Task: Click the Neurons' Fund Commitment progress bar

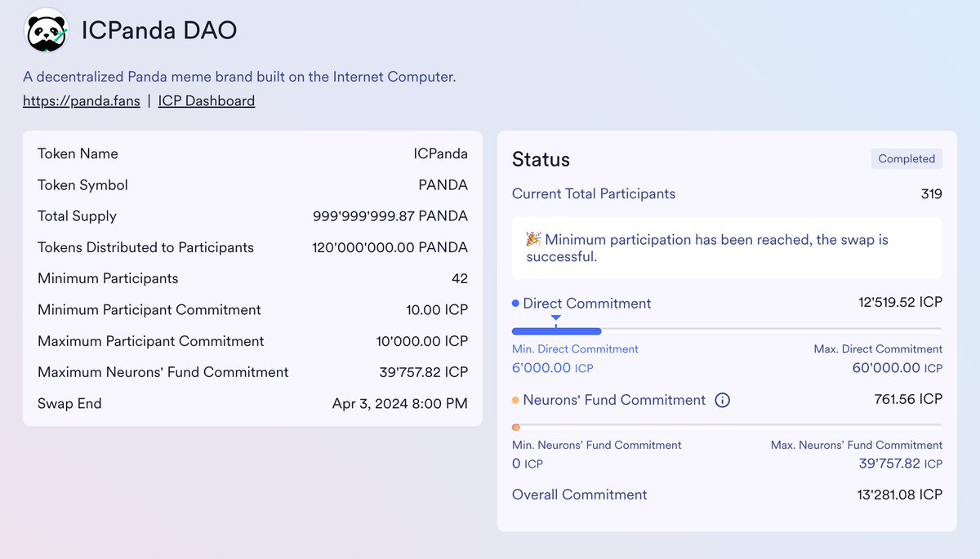Action: click(727, 427)
